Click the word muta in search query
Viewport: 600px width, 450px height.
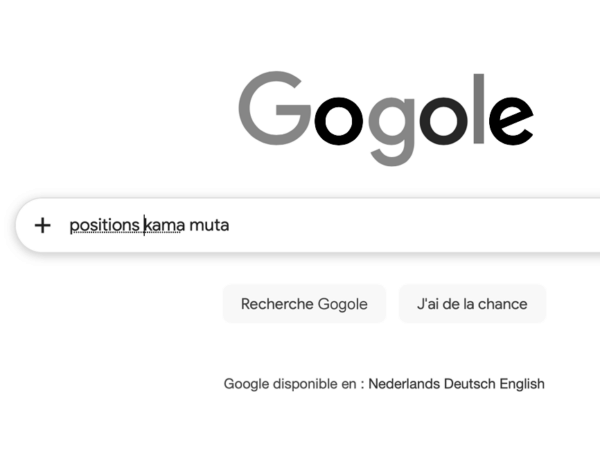click(209, 225)
